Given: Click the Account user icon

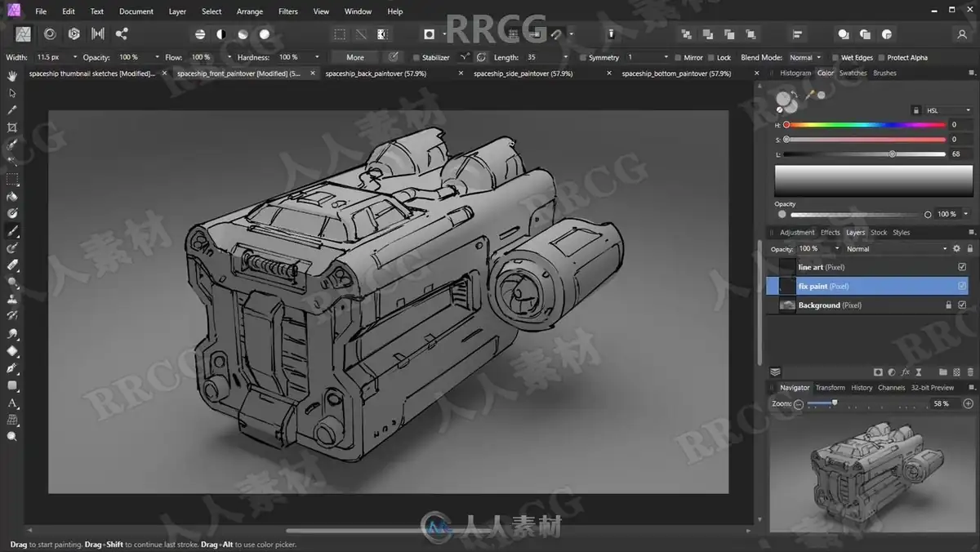Looking at the screenshot, I should pos(961,34).
